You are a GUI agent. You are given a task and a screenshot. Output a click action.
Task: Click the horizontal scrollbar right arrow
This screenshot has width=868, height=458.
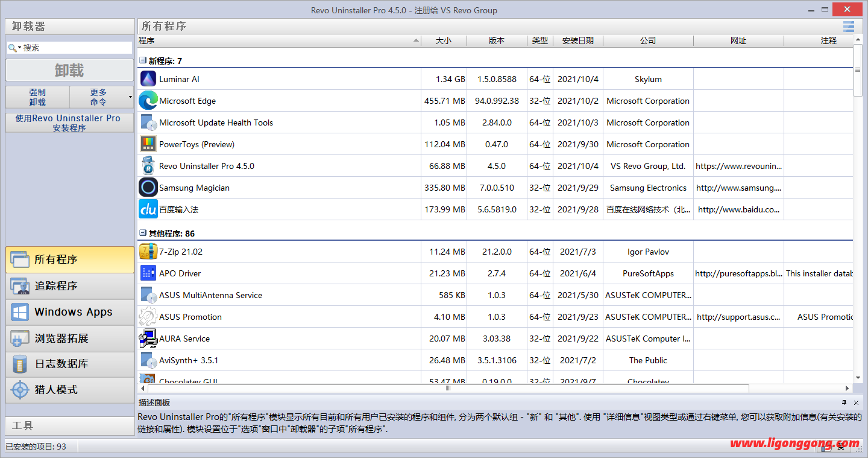(847, 388)
